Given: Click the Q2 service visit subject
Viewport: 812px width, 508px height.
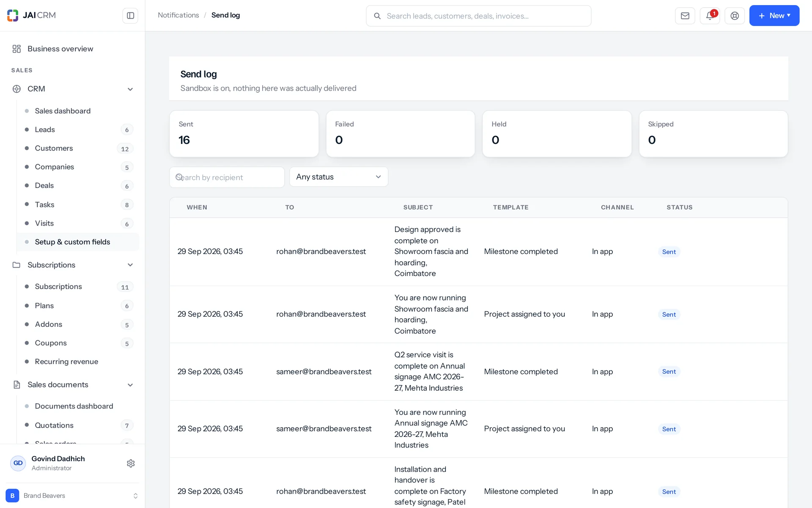Looking at the screenshot, I should point(430,371).
